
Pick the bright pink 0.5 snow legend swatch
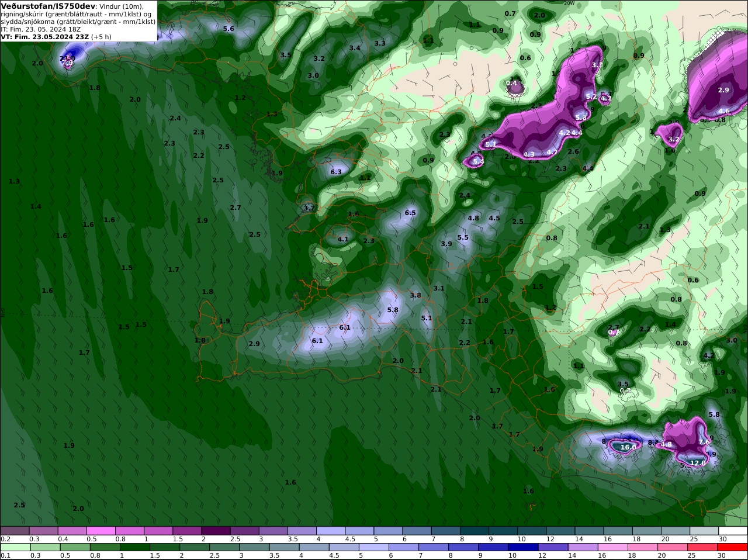click(101, 531)
